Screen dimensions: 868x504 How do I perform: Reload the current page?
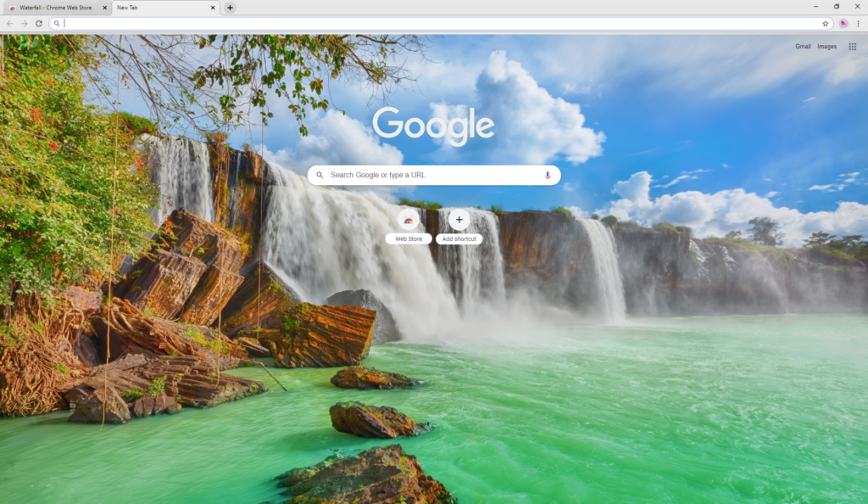click(39, 23)
